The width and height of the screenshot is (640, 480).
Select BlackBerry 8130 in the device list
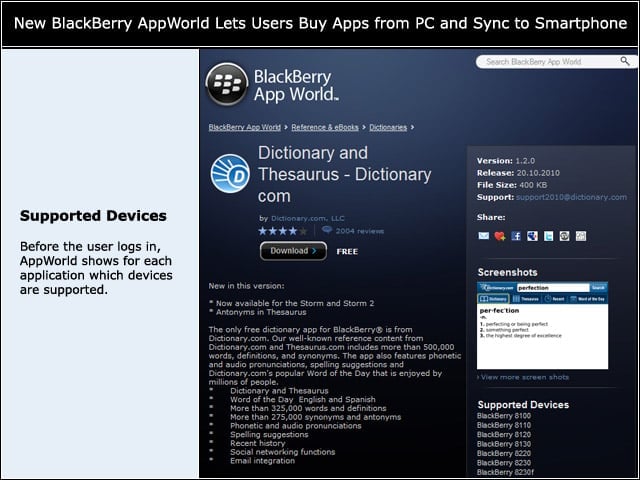tap(504, 444)
